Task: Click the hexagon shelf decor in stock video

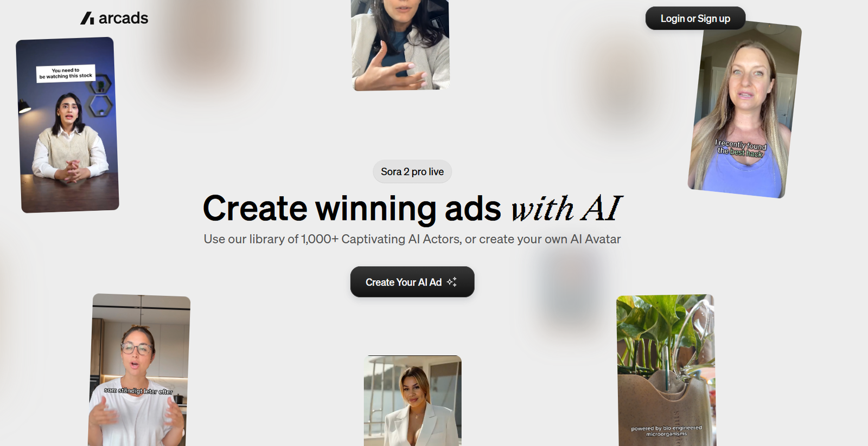Action: pos(100,96)
